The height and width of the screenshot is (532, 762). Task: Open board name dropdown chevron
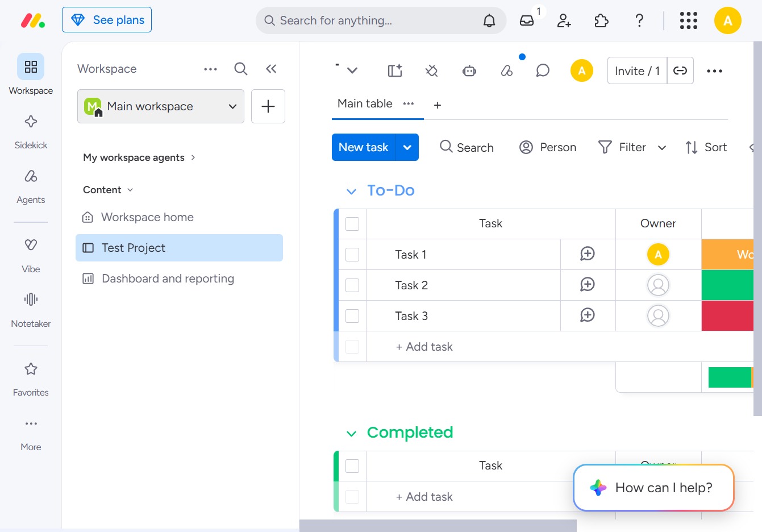(x=352, y=71)
